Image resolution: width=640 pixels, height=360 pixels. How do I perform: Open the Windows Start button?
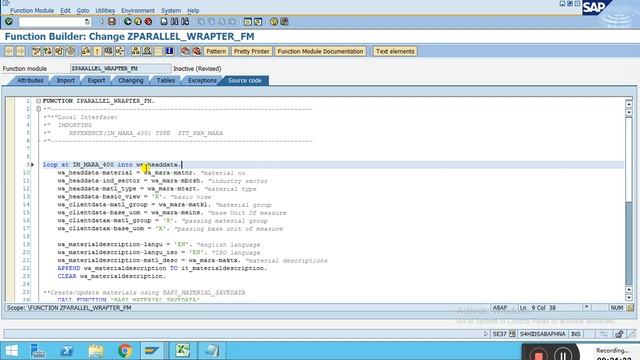pos(12,351)
